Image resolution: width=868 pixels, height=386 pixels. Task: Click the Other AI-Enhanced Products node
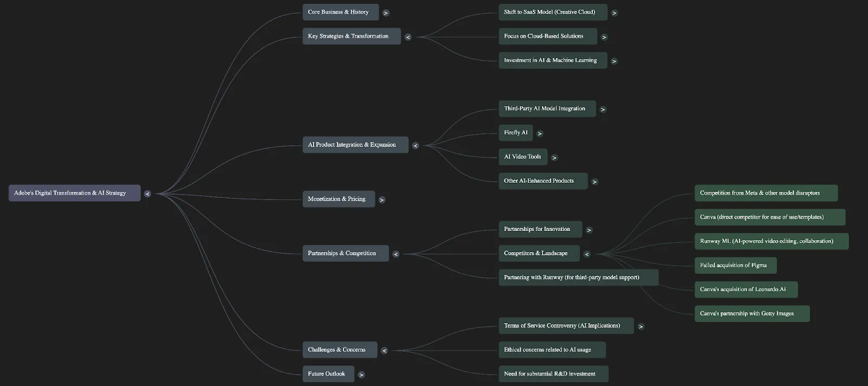(x=543, y=181)
